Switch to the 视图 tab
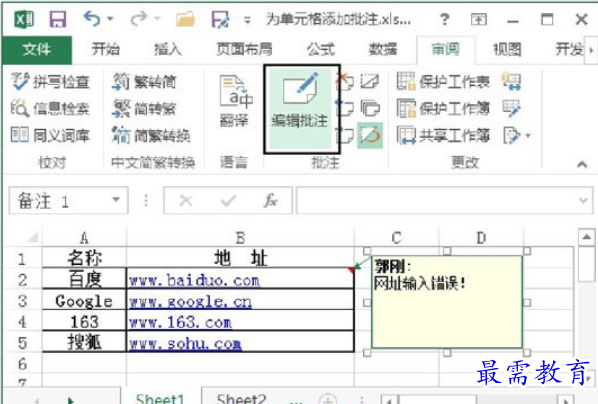598x404 pixels. pyautogui.click(x=507, y=49)
